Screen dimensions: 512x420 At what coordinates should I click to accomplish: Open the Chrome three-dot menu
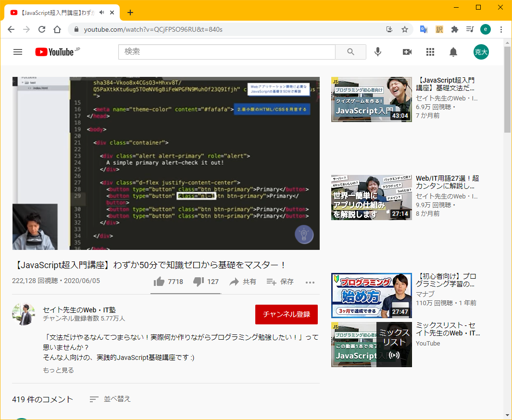point(501,29)
